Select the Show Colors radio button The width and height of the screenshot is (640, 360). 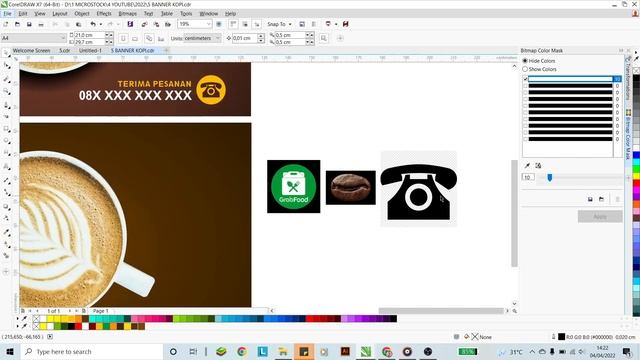pyautogui.click(x=525, y=69)
